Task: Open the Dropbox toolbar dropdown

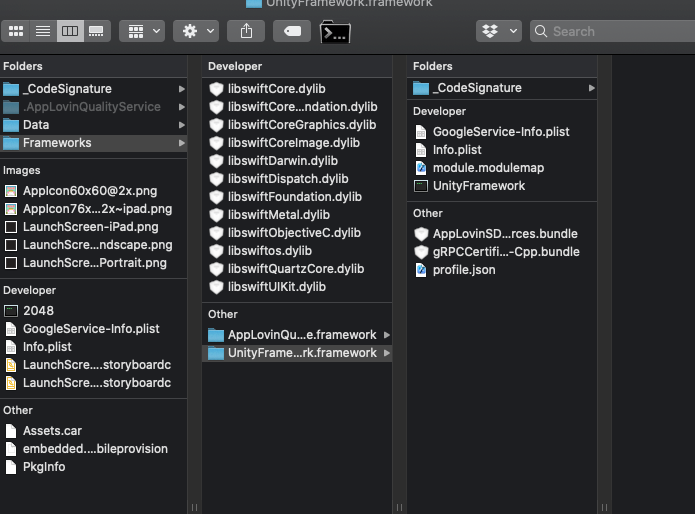Action: [x=499, y=31]
